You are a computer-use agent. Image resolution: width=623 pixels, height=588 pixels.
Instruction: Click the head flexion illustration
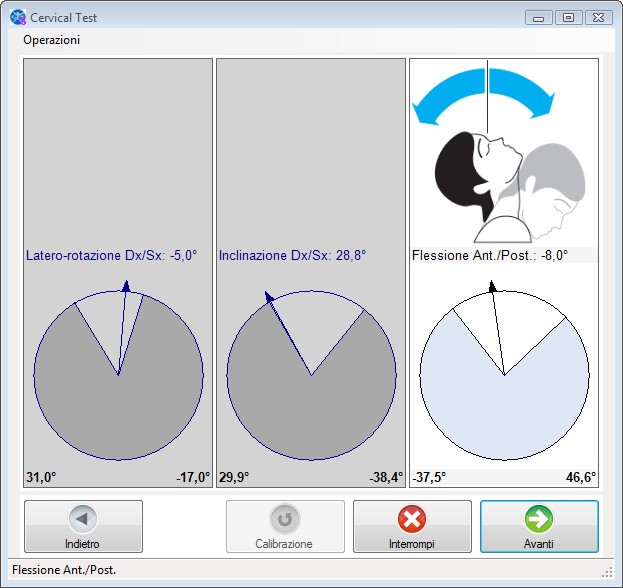(x=510, y=187)
